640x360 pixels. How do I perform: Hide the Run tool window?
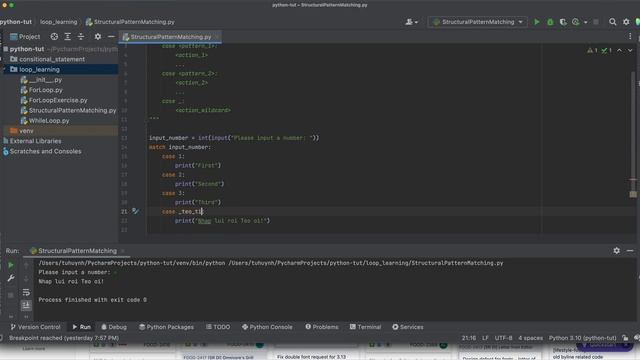coord(630,251)
